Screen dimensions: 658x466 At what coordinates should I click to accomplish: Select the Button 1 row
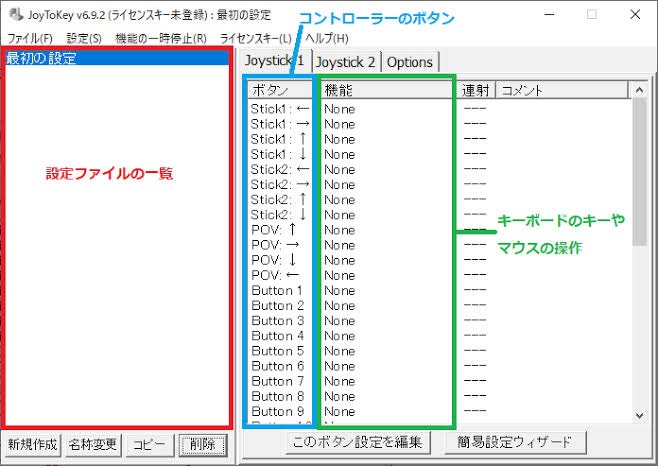coord(438,291)
